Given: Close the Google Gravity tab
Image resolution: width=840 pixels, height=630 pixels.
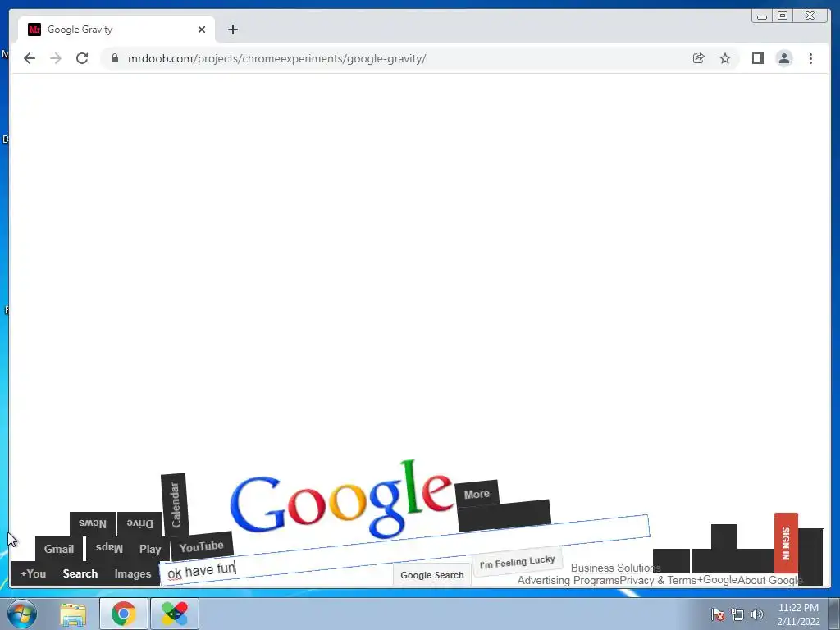Looking at the screenshot, I should tap(202, 30).
